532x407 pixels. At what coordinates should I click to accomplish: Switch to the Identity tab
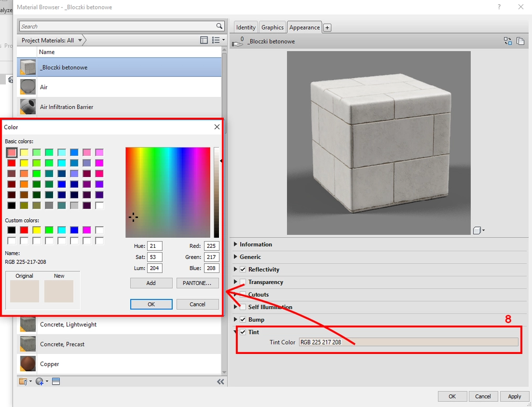(245, 27)
